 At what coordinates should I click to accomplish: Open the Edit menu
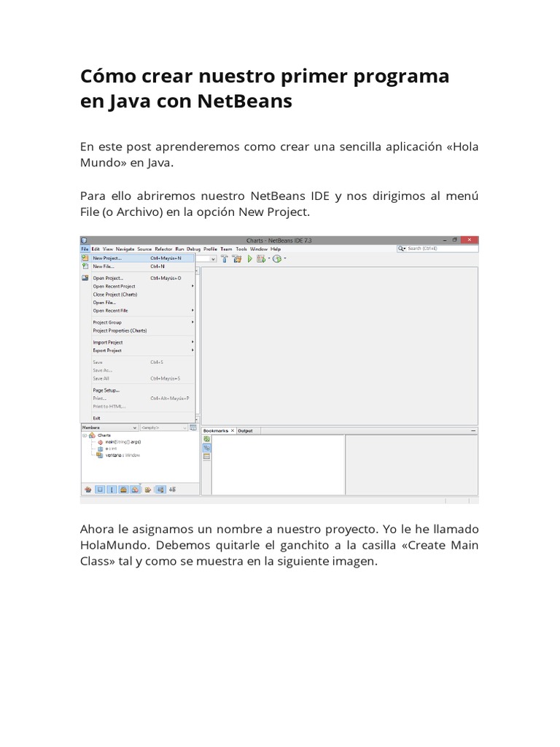96,249
